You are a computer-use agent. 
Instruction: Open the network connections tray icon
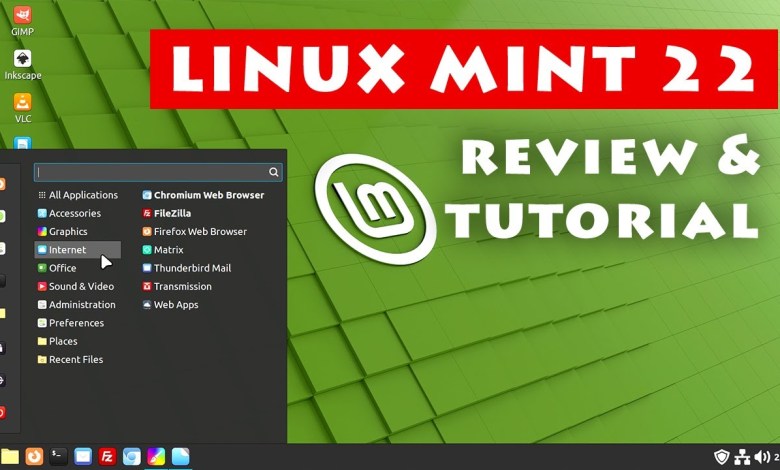pos(742,457)
